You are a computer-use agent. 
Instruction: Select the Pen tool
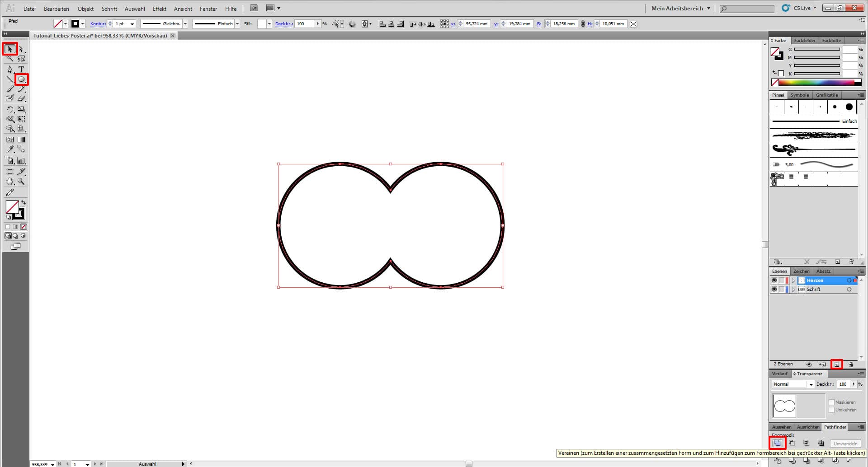click(10, 69)
